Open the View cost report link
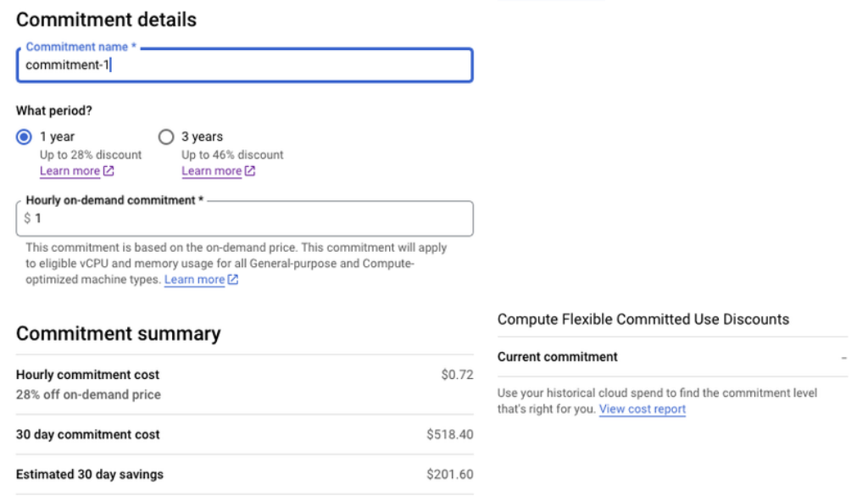 [x=642, y=410]
